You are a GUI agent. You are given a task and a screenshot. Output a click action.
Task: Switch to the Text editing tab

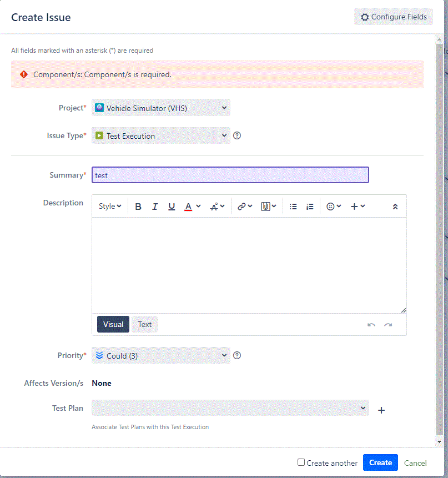(x=144, y=324)
